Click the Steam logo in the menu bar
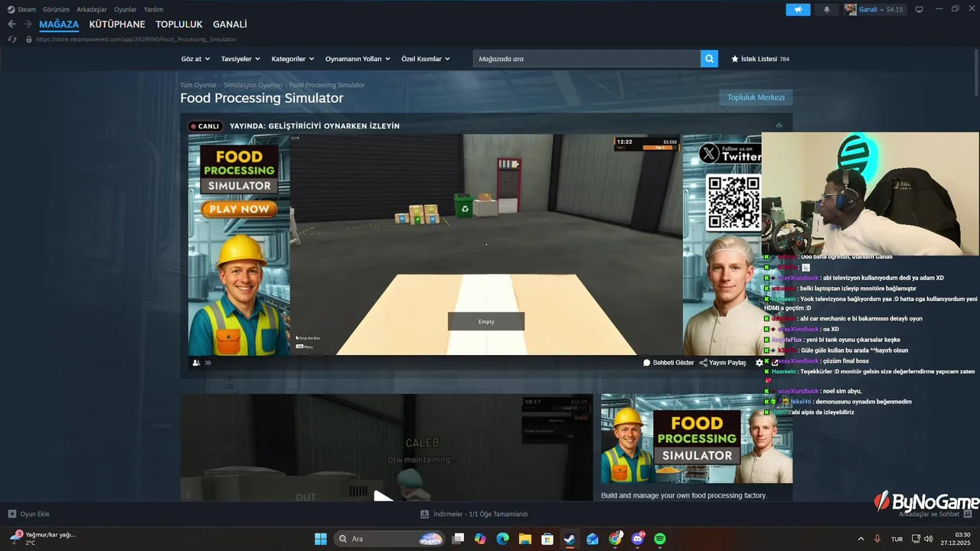 [11, 9]
